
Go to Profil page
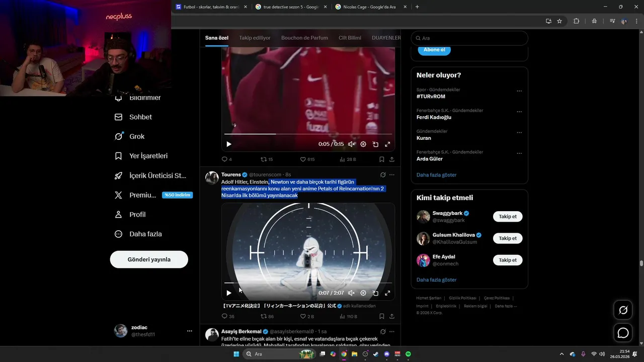coord(130,214)
